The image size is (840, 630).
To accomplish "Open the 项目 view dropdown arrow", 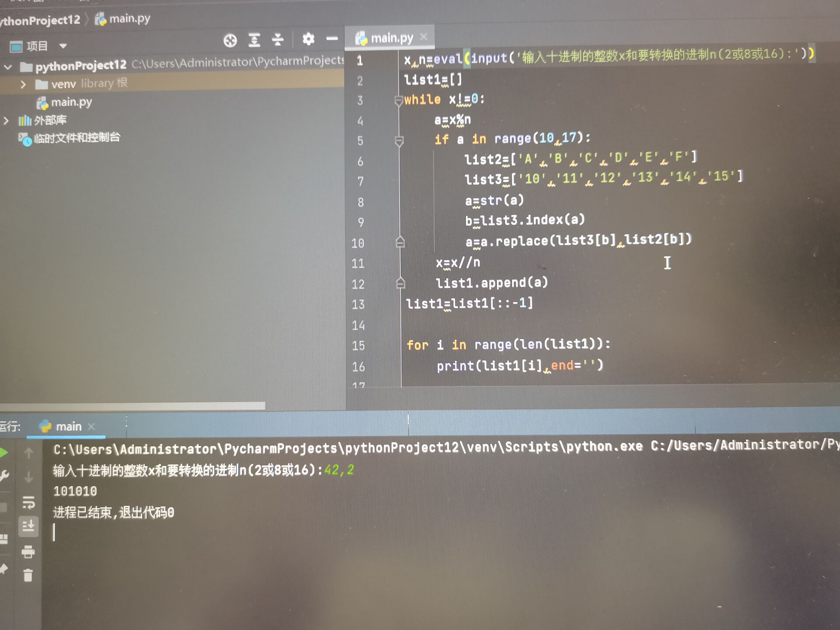I will [x=63, y=45].
